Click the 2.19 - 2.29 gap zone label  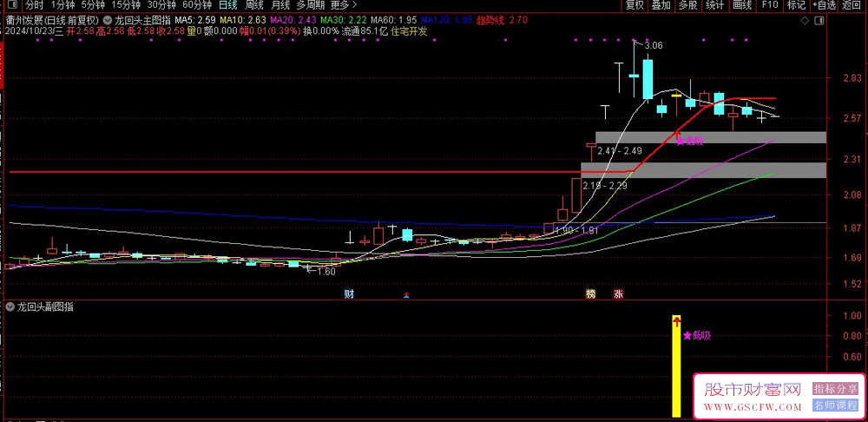(605, 186)
